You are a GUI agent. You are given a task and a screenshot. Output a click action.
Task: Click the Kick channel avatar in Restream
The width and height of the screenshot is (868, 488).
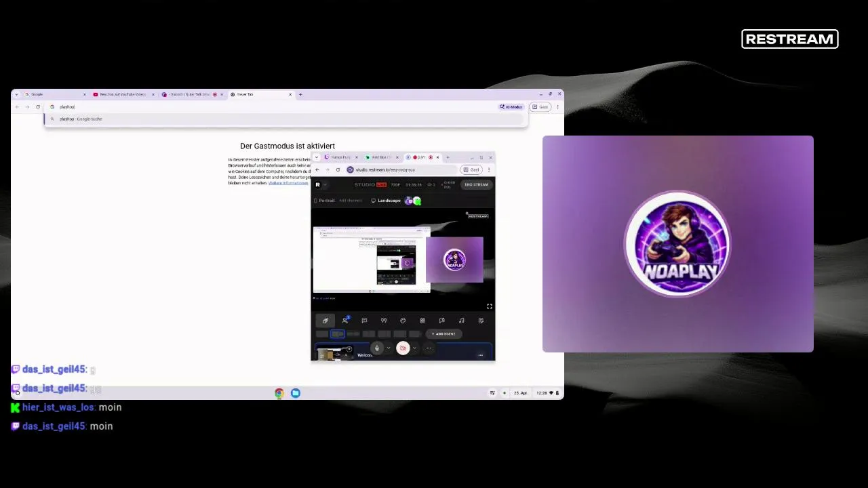[417, 201]
